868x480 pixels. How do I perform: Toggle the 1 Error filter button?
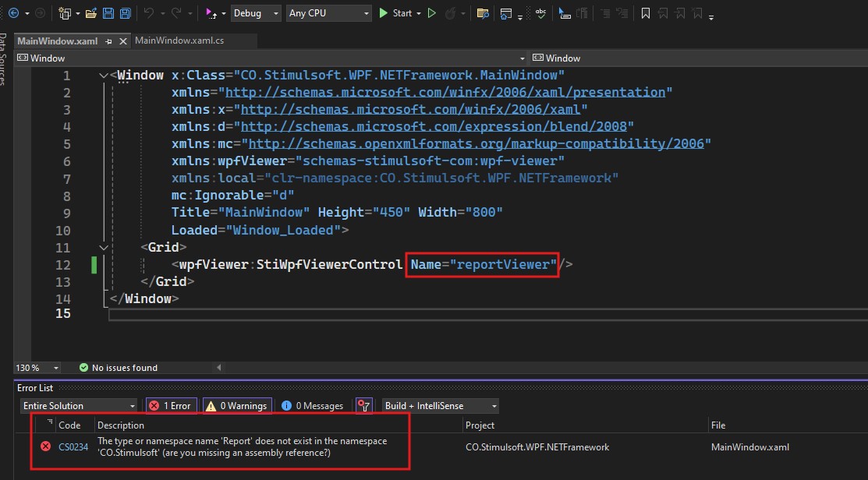pos(171,406)
